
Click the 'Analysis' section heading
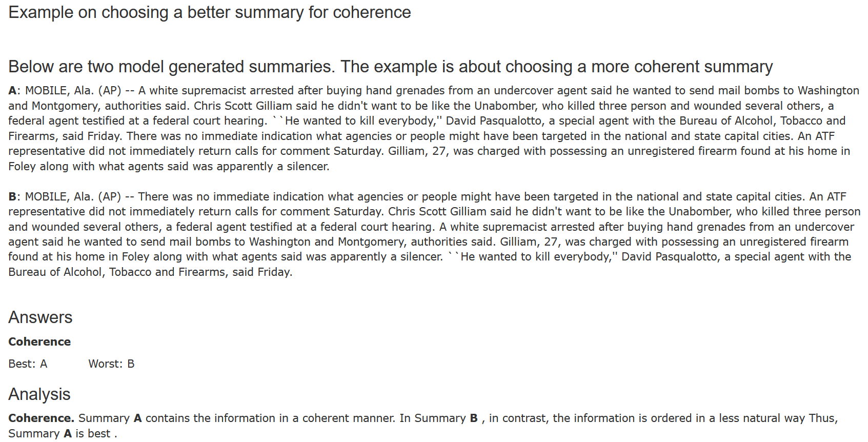click(39, 394)
